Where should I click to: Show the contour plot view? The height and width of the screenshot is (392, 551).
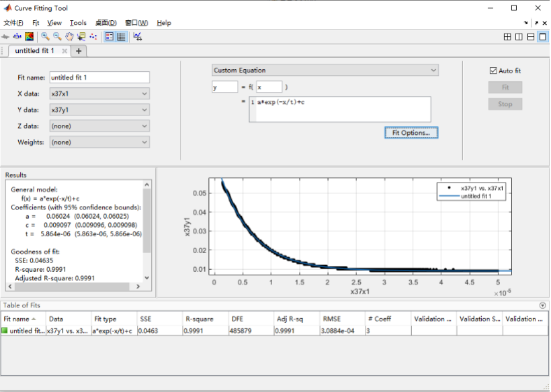30,37
